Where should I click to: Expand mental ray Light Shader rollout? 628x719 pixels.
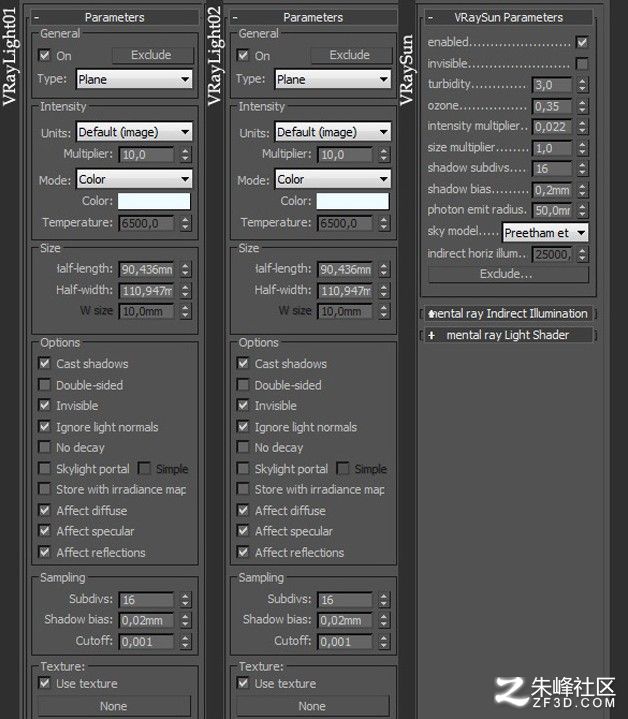point(508,335)
